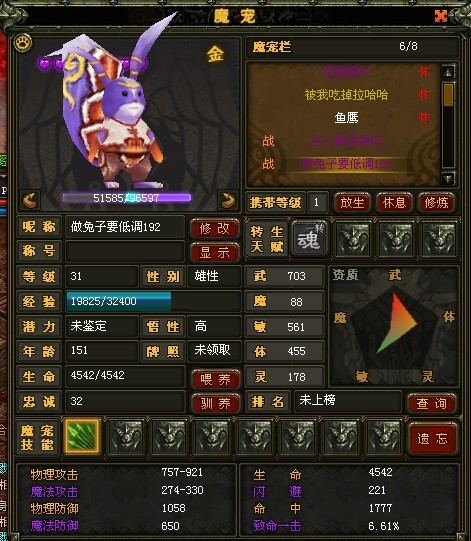
Task: Click the nickname field 做兔子要低调192
Action: [x=125, y=227]
